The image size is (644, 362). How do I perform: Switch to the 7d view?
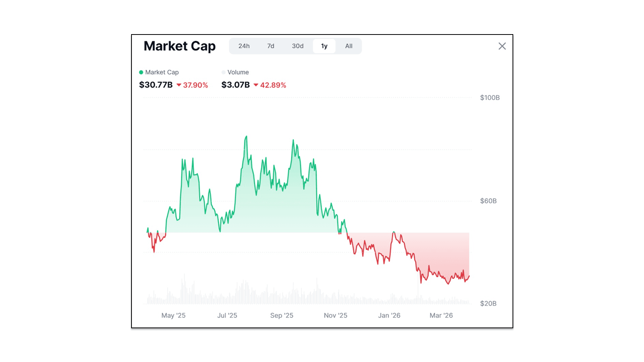(271, 46)
